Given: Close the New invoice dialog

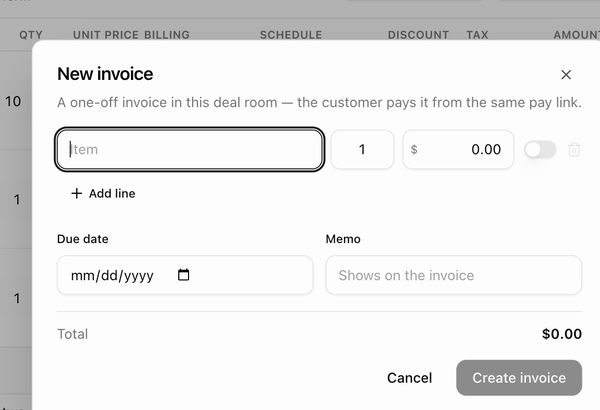Looking at the screenshot, I should [566, 74].
